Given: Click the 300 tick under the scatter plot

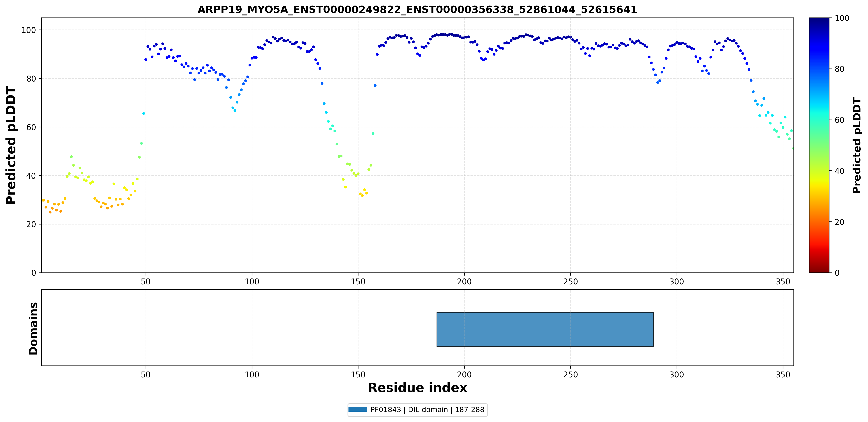Looking at the screenshot, I should coord(677,281).
